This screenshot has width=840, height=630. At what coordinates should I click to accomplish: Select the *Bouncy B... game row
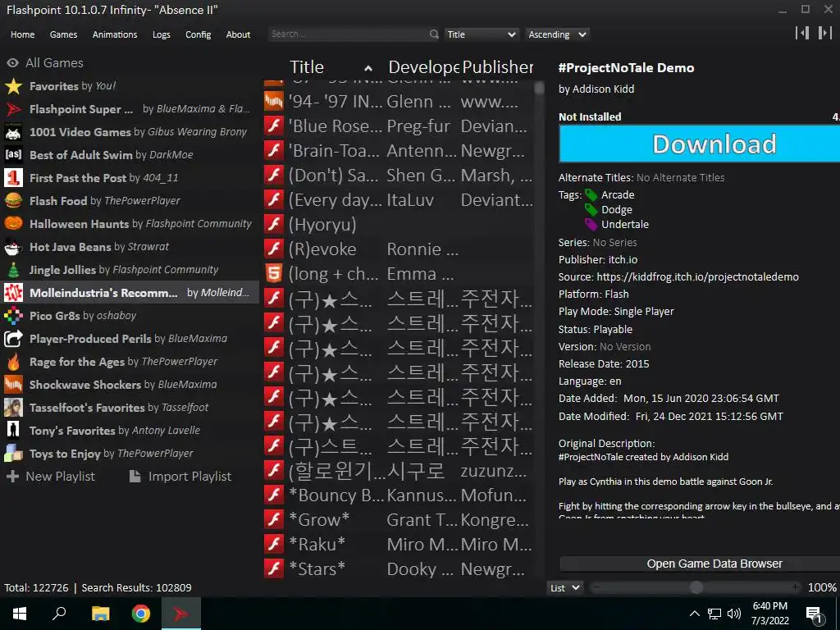398,495
